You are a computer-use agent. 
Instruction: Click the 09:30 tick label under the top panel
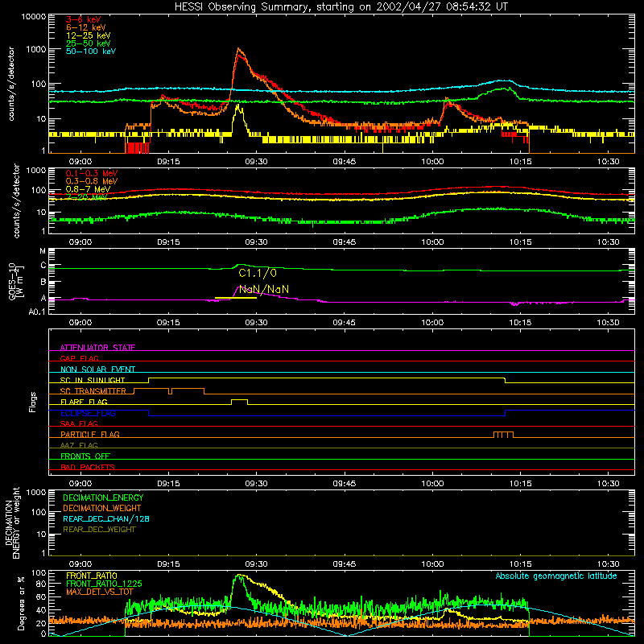256,162
